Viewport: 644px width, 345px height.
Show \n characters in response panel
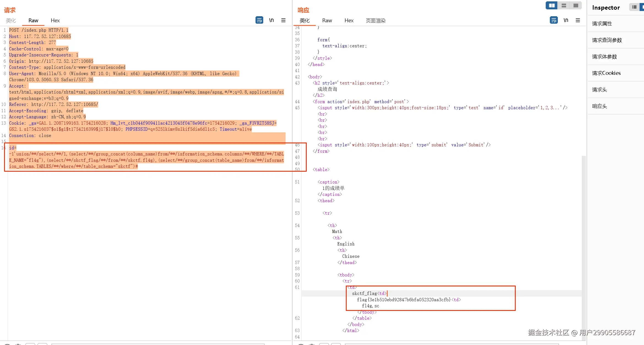(566, 20)
